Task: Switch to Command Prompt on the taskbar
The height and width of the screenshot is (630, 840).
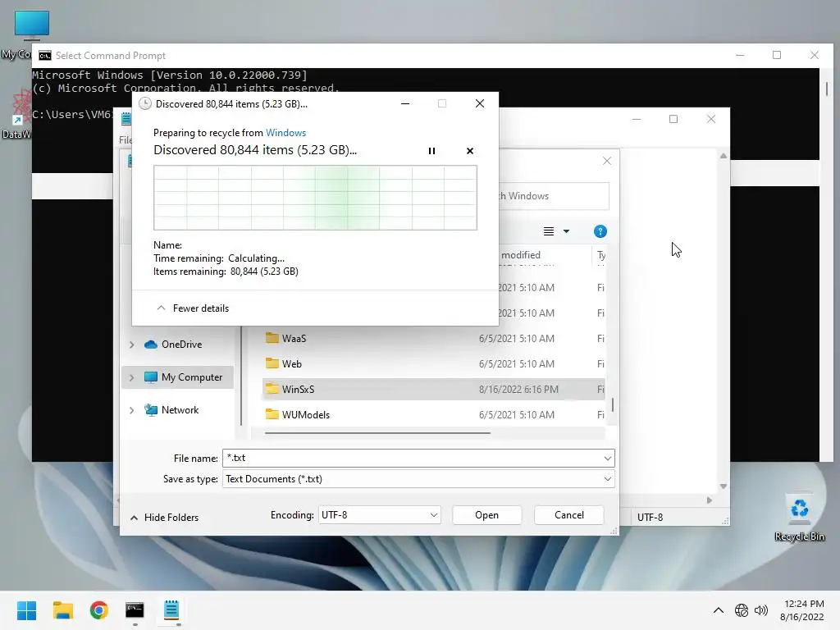Action: point(135,610)
